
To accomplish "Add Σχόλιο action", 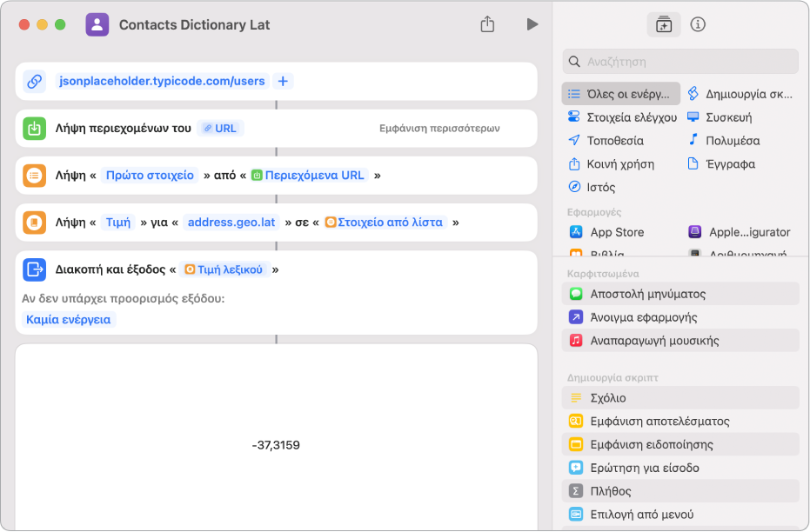I will point(680,398).
